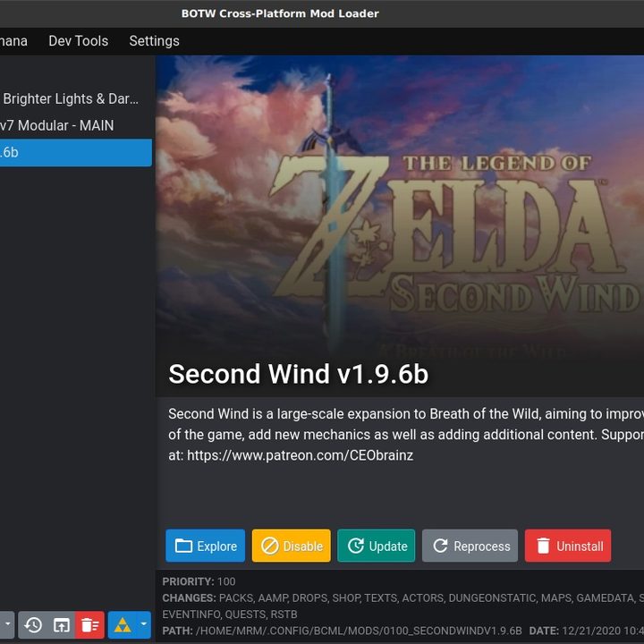Image resolution: width=644 pixels, height=644 pixels.
Task: Click the refresh clock icon on the Update button
Action: pos(356,546)
